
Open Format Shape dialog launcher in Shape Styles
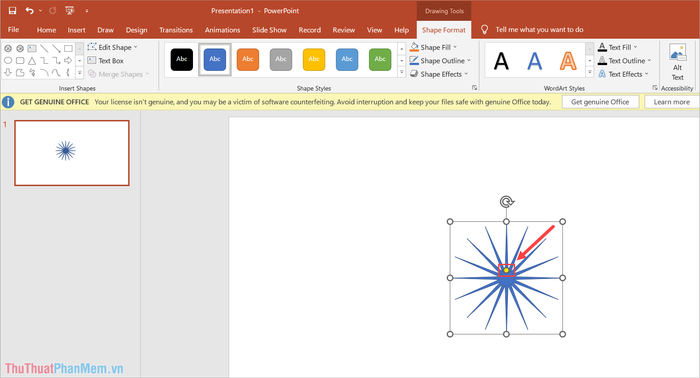474,87
